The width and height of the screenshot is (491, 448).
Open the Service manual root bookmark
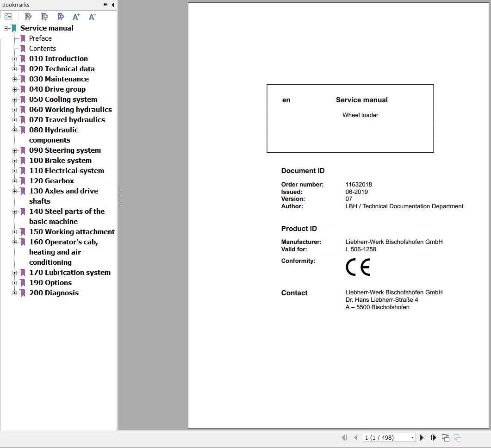[47, 28]
